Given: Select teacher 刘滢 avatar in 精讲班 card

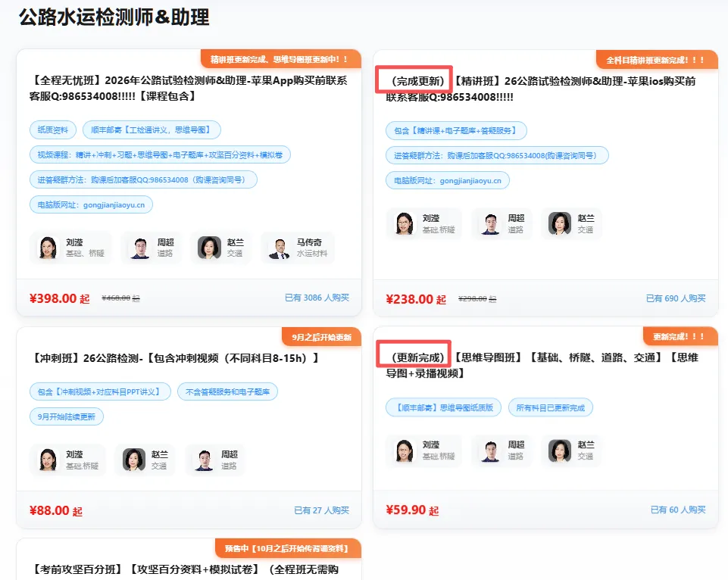Looking at the screenshot, I should click(x=405, y=223).
